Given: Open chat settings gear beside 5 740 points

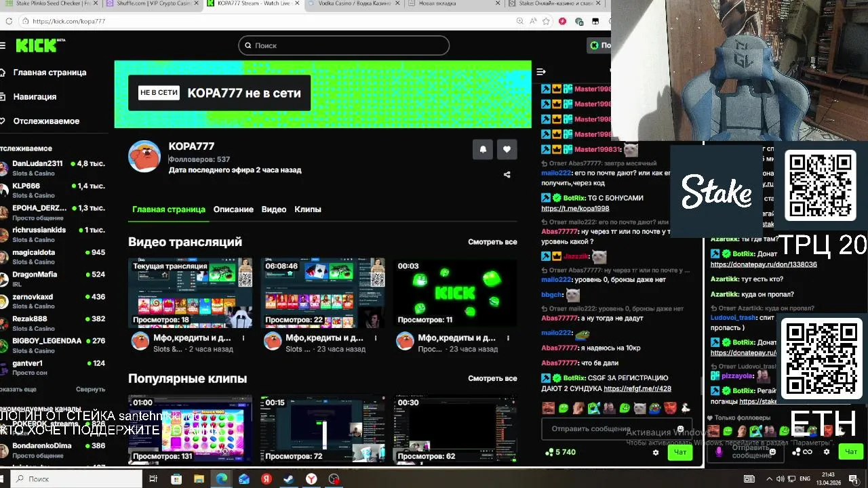Looking at the screenshot, I should pyautogui.click(x=656, y=453).
